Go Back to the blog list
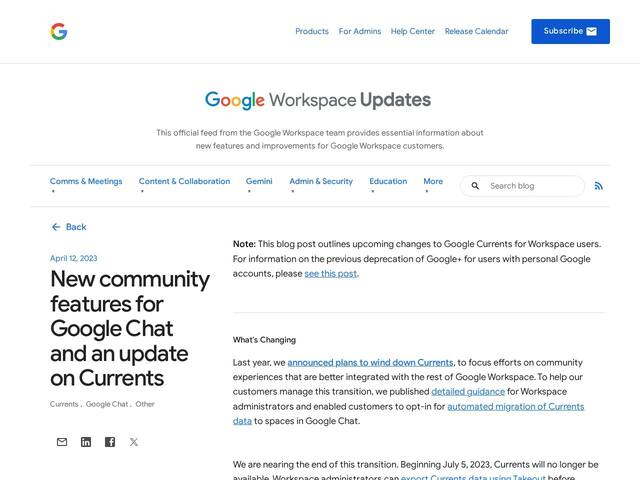The width and height of the screenshot is (640, 480). 69,227
